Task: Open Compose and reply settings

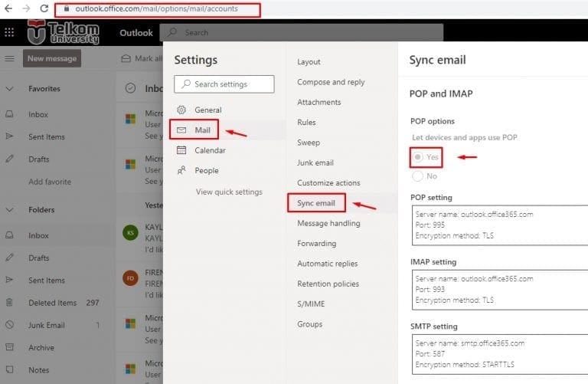Action: 331,82
